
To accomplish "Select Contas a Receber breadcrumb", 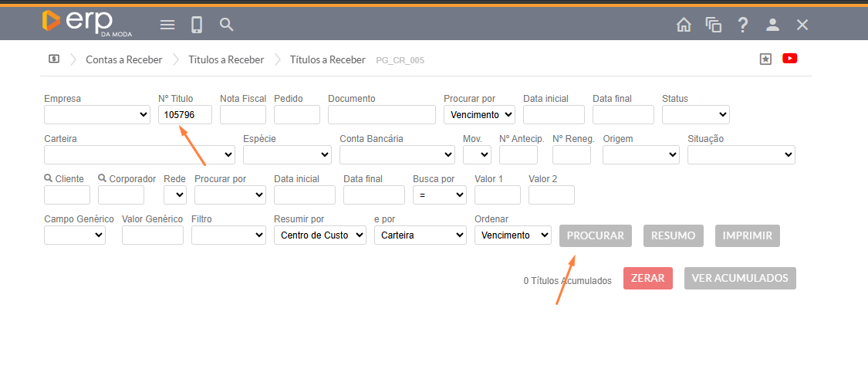I will (123, 59).
